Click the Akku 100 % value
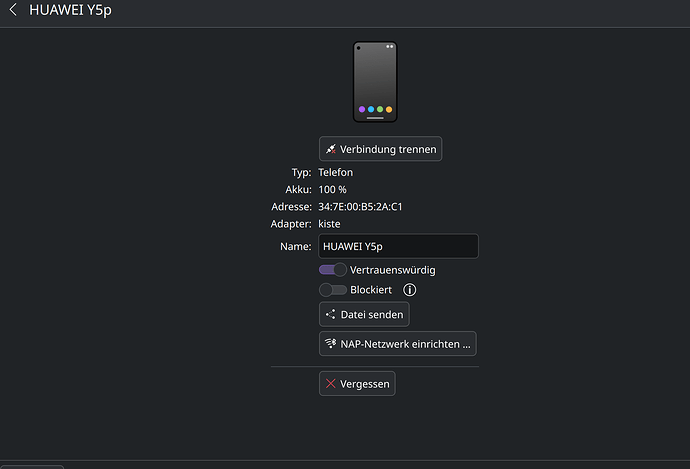The image size is (690, 469). pos(332,190)
